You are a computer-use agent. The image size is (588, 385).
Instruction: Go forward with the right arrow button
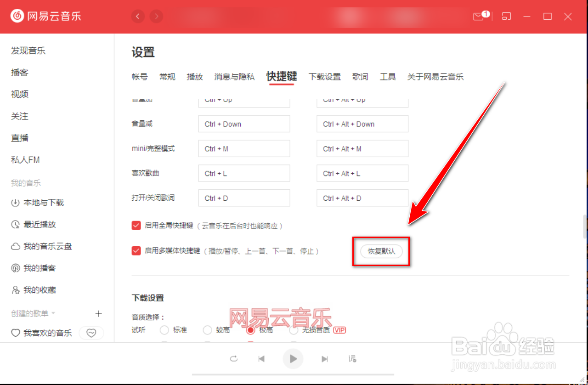[x=157, y=17]
